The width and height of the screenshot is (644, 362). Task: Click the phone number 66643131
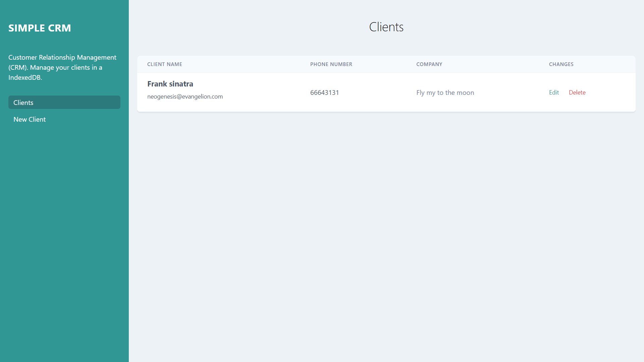(x=324, y=93)
